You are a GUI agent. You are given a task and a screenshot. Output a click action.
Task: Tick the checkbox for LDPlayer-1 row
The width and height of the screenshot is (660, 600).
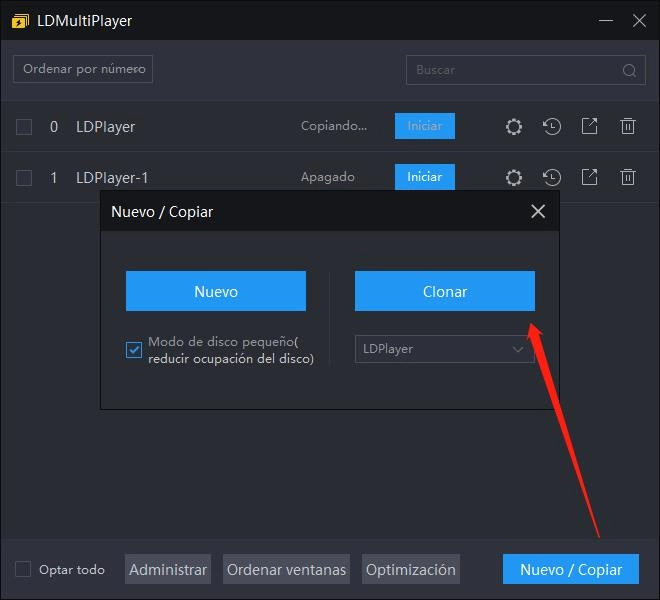pyautogui.click(x=24, y=178)
